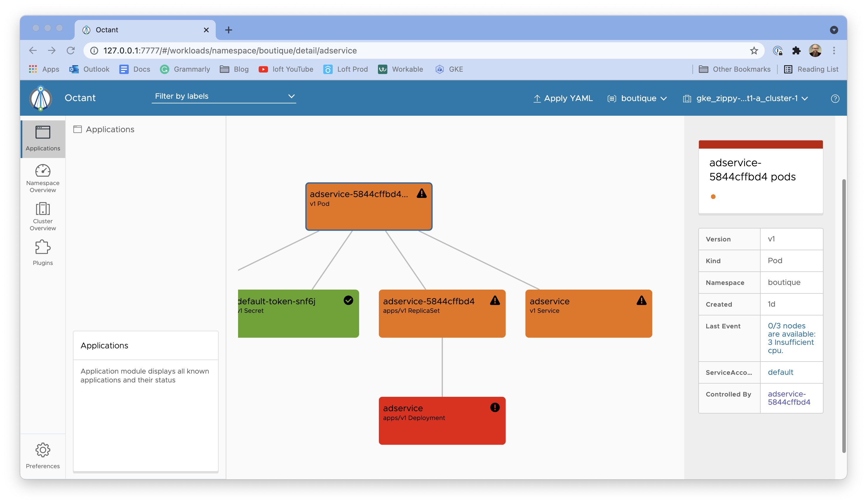This screenshot has height=504, width=867.
Task: Click the Octant logo
Action: coord(41,98)
